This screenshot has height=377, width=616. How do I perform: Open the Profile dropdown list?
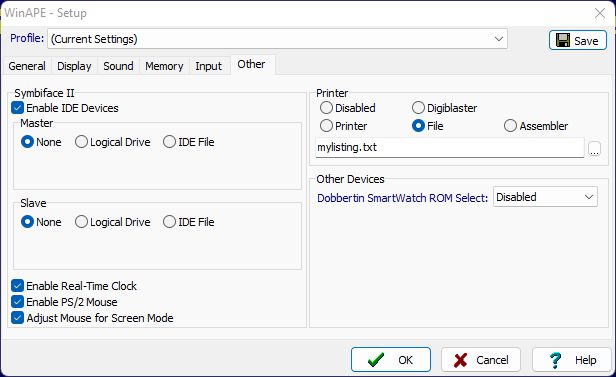click(x=277, y=38)
